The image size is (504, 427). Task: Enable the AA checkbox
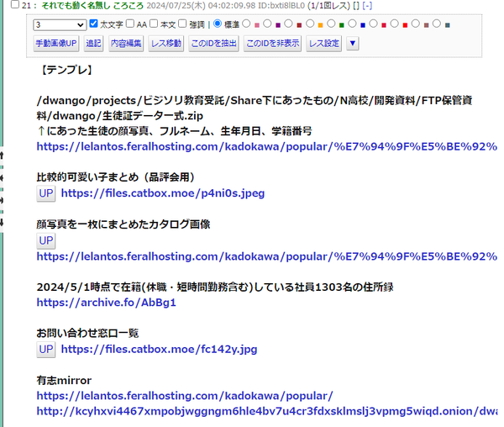tap(130, 24)
